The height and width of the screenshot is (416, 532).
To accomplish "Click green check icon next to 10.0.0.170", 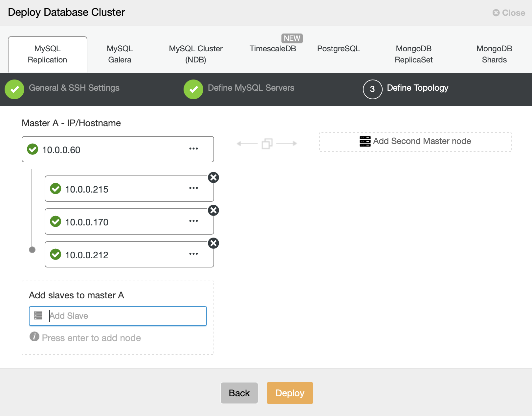I will pyautogui.click(x=55, y=221).
